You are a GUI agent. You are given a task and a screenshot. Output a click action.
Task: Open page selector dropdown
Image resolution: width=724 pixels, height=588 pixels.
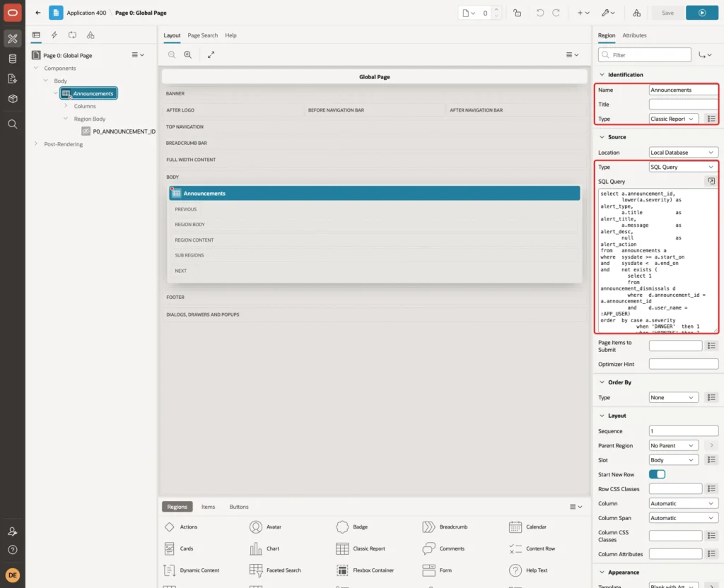coord(469,13)
